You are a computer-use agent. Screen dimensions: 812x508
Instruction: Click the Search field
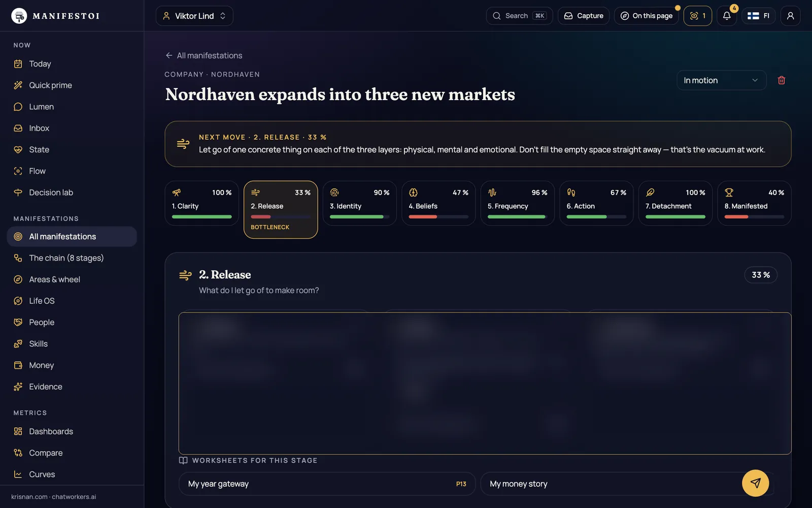click(519, 16)
